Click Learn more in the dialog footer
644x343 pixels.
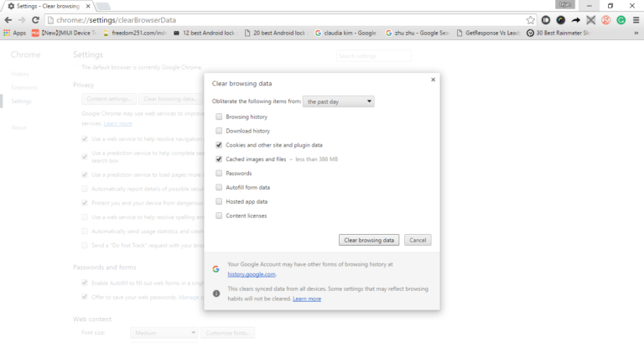click(x=307, y=299)
